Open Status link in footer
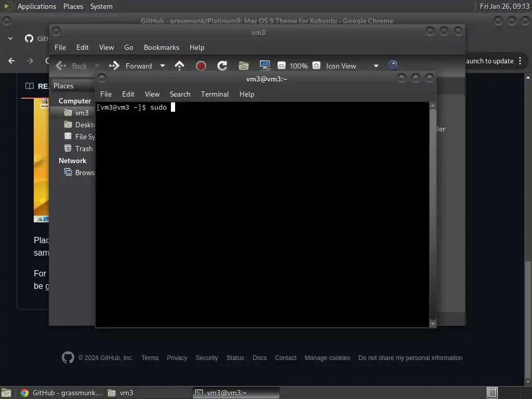 [235, 358]
